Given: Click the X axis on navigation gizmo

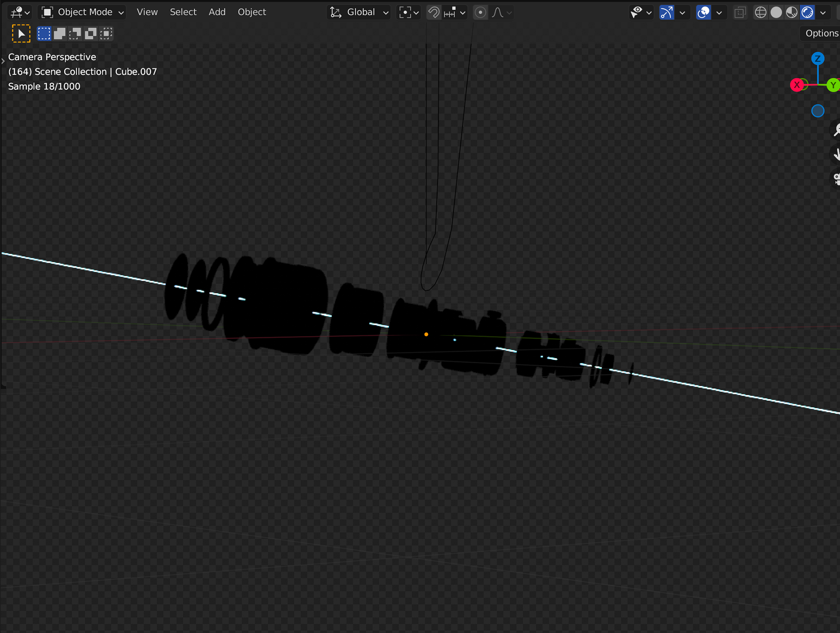Looking at the screenshot, I should tap(797, 85).
